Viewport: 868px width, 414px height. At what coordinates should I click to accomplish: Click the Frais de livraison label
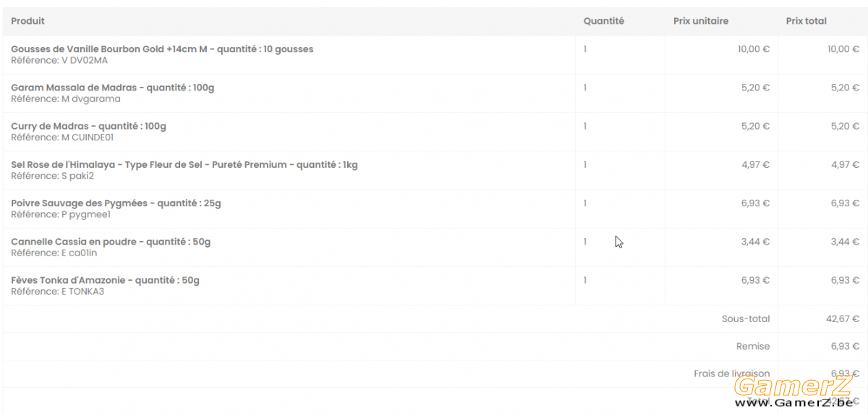(x=731, y=373)
